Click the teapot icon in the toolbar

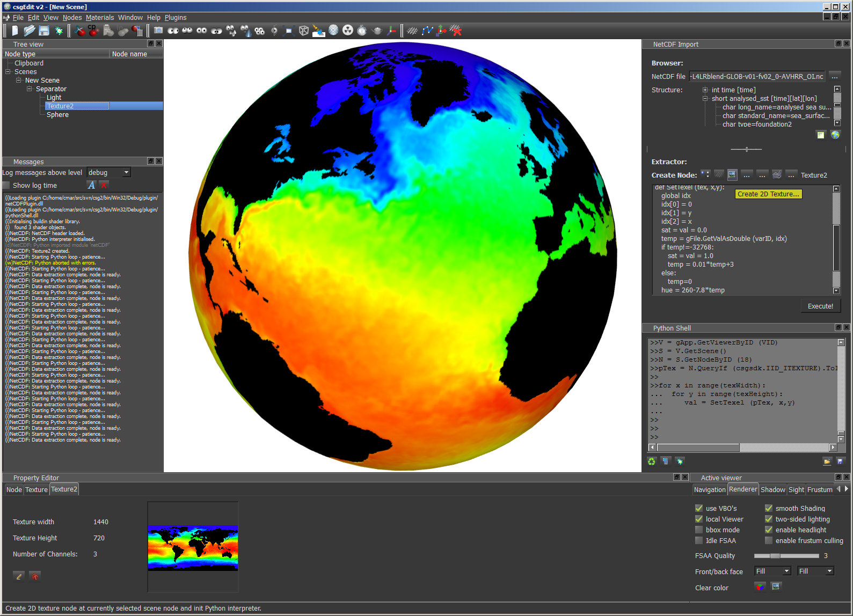(377, 31)
